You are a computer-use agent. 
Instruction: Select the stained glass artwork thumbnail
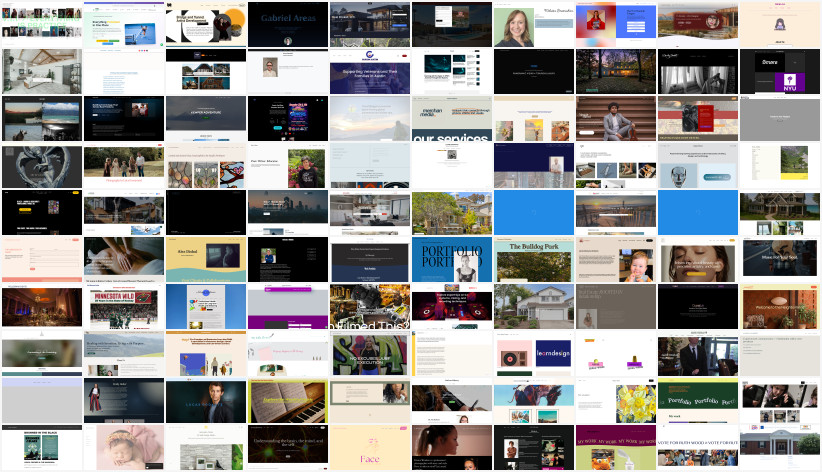206,166
